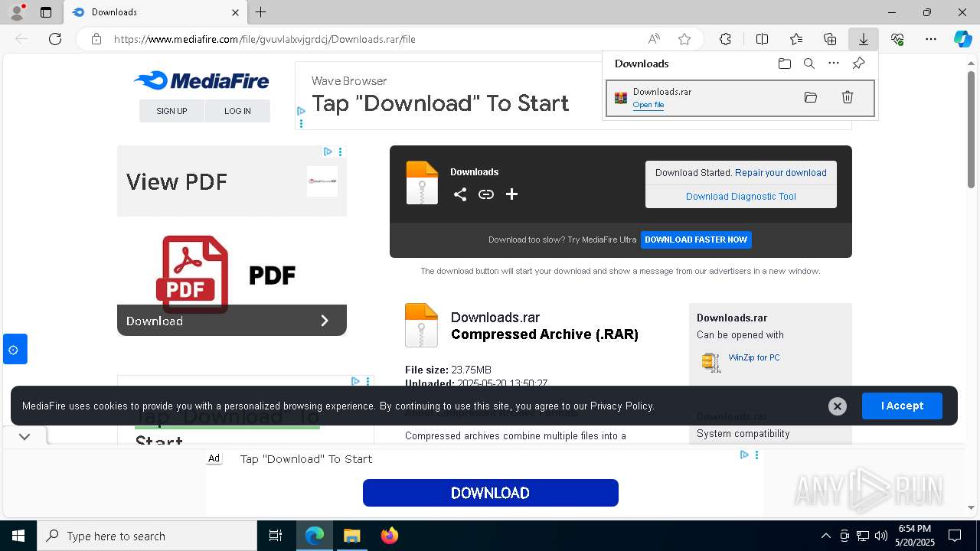Open notification center icon

click(x=955, y=536)
